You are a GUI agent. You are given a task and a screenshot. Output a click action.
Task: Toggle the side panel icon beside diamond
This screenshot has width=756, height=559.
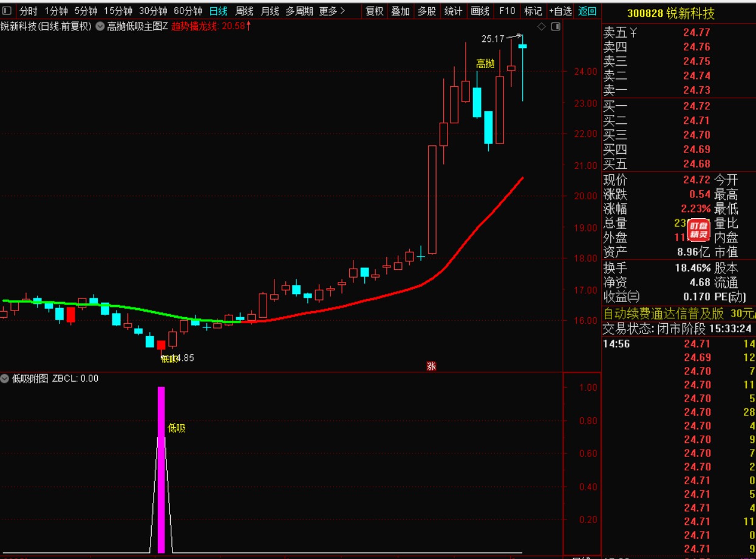tap(555, 27)
